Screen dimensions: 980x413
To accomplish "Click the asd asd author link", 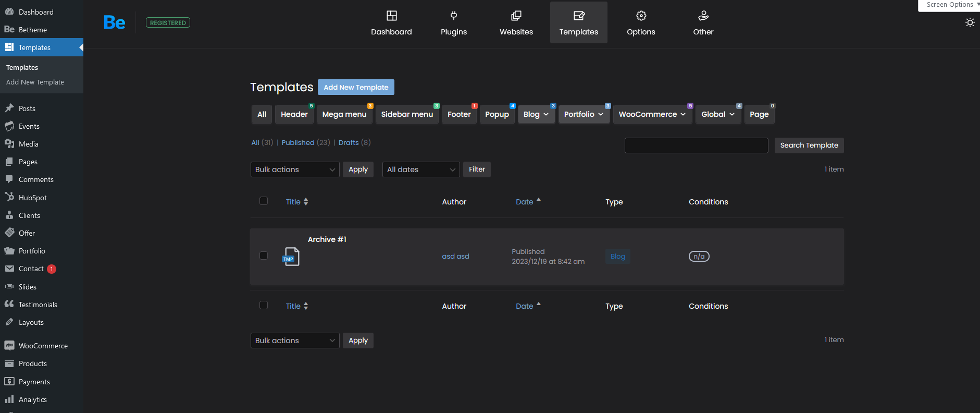I will pyautogui.click(x=455, y=256).
